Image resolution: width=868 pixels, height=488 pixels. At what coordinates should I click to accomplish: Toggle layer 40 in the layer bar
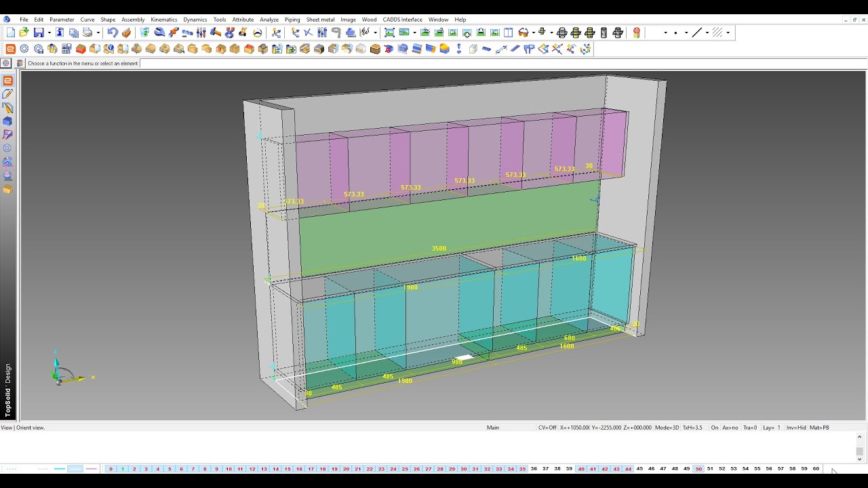[581, 468]
